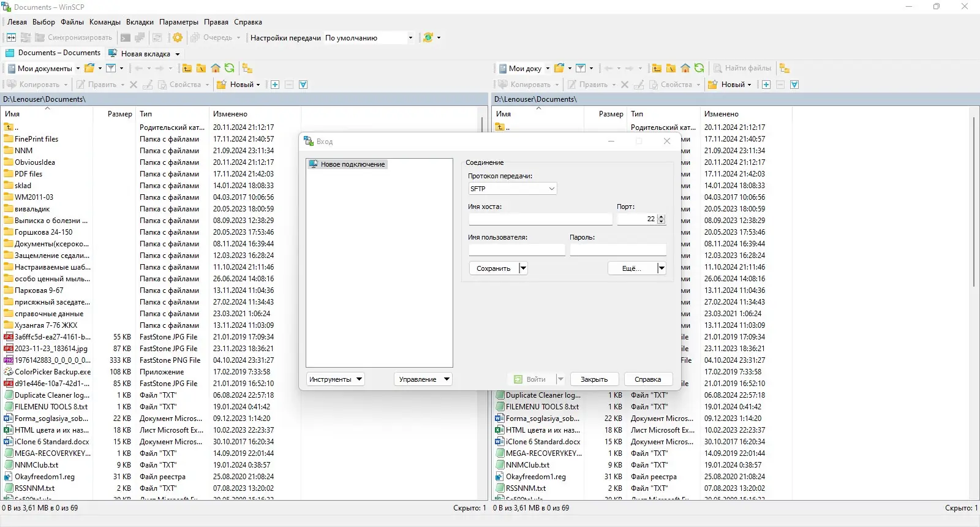Select ObviousIdea folder in left panel
Image resolution: width=980 pixels, height=527 pixels.
click(35, 162)
